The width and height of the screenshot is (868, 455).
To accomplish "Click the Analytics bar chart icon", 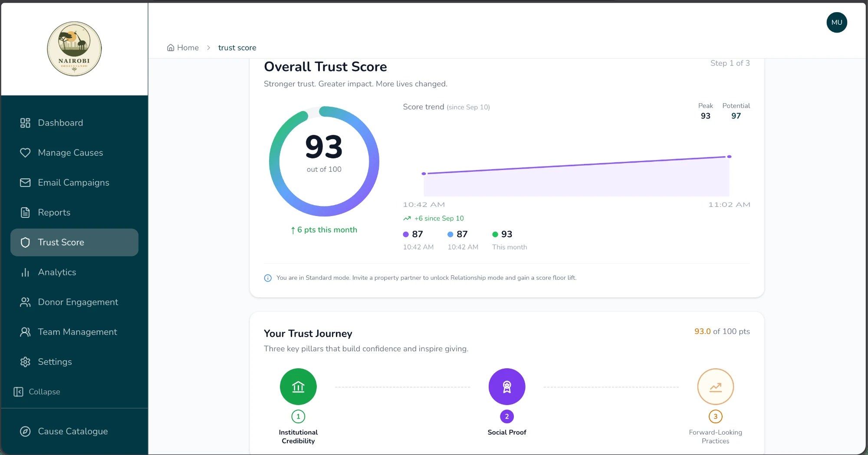I will [25, 272].
